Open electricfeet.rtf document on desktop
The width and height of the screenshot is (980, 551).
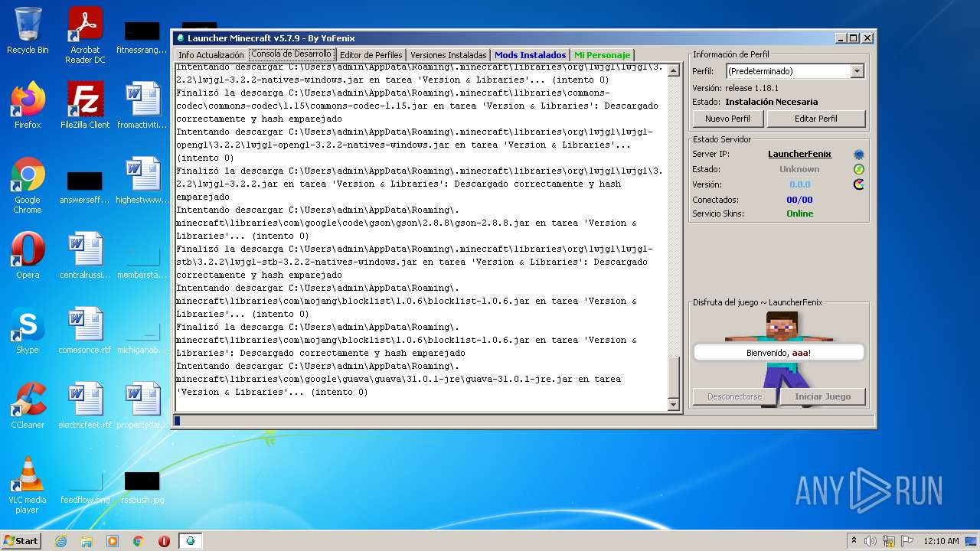tap(85, 406)
